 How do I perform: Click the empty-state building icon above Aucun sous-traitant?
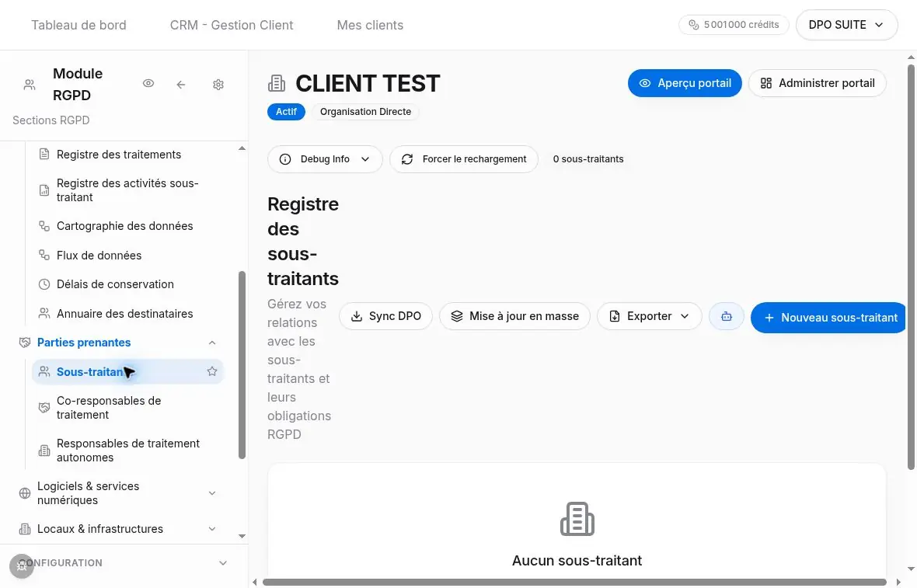point(577,518)
